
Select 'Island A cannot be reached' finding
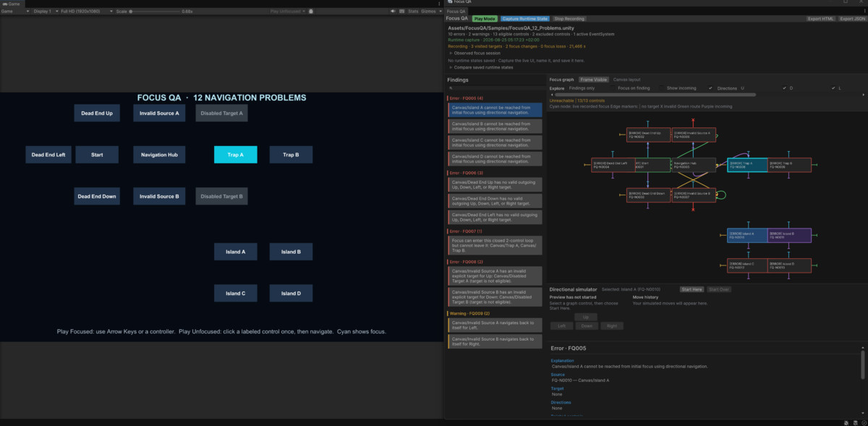pos(495,110)
